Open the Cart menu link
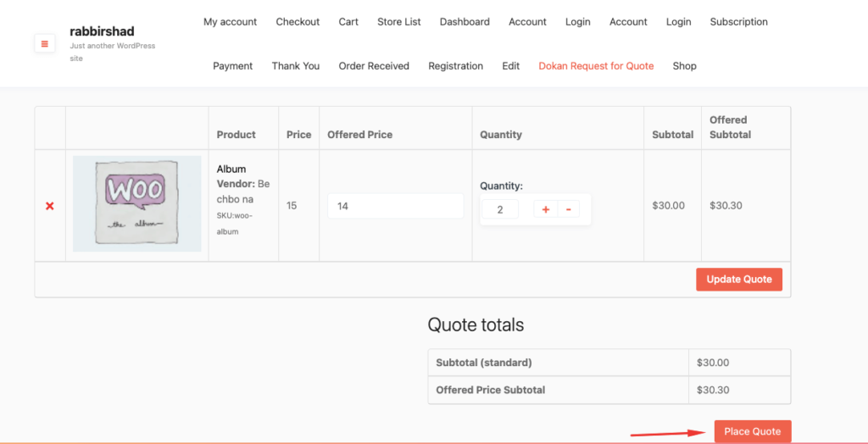Screen dimensions: 868x444 coord(348,22)
